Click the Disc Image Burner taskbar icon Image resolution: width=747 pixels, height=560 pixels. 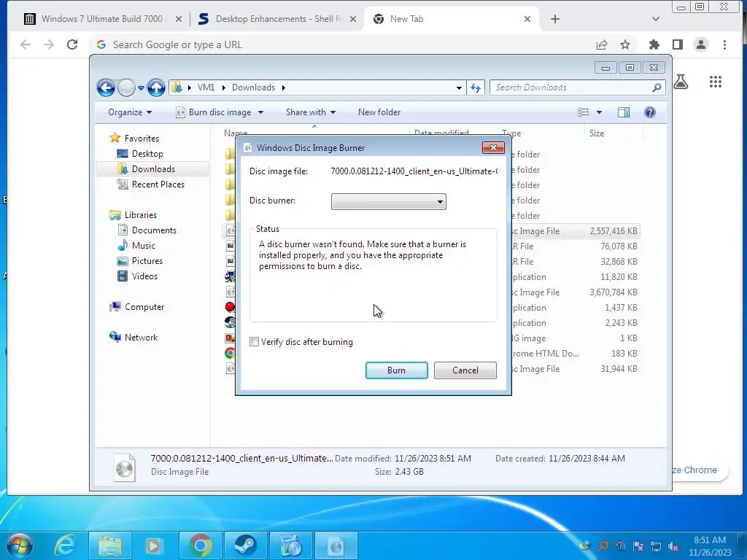tap(336, 545)
